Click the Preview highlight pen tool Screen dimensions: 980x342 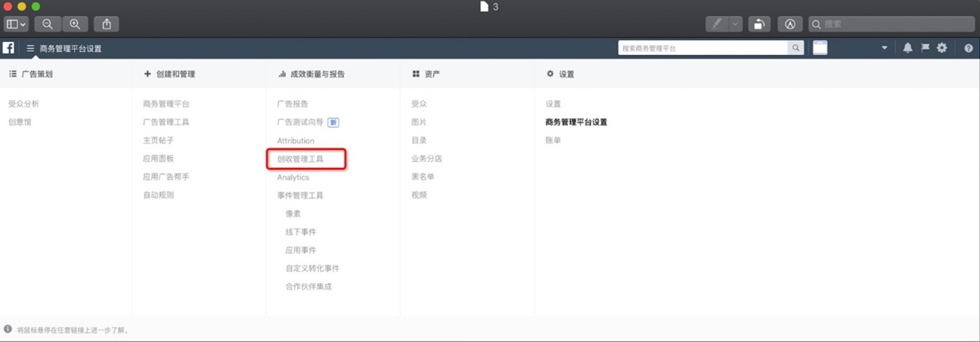(x=717, y=24)
